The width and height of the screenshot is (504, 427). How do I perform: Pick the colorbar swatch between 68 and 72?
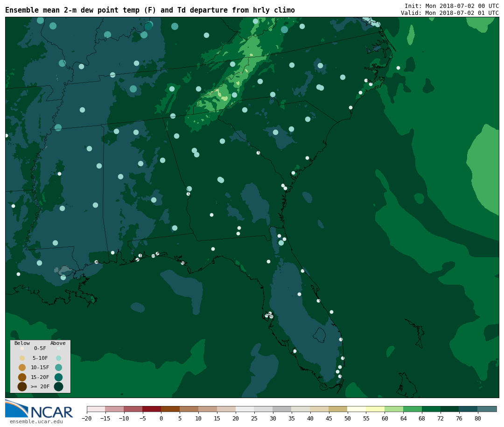click(431, 409)
